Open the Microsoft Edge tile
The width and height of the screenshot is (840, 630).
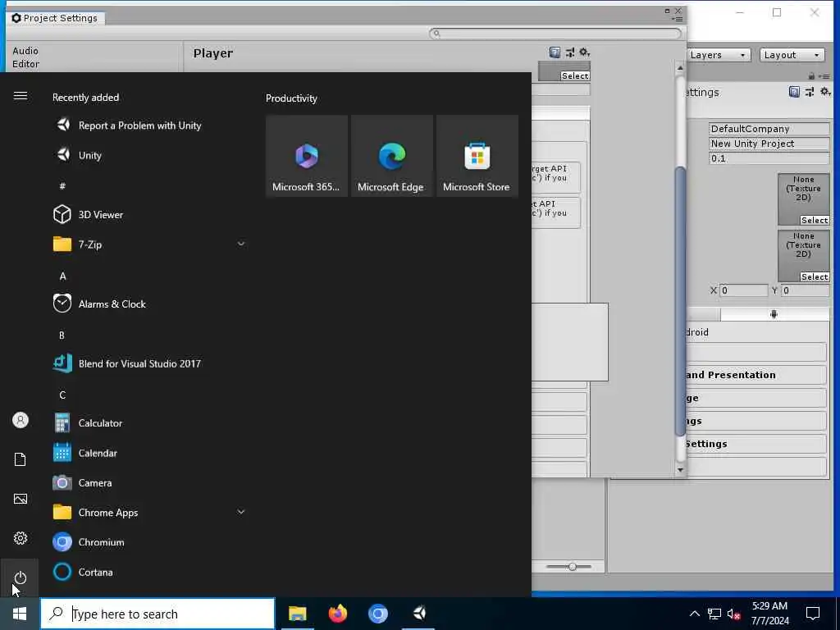[392, 156]
